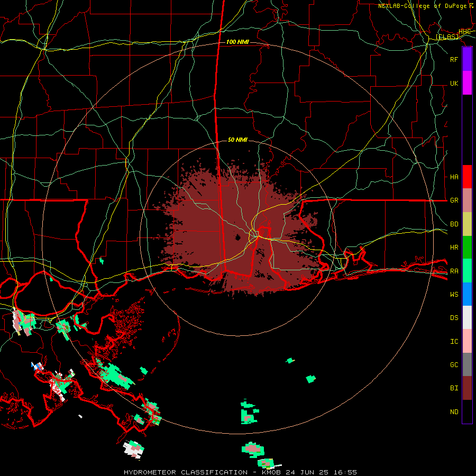
Task: Click the 'HA' legend label
Action: click(454, 177)
